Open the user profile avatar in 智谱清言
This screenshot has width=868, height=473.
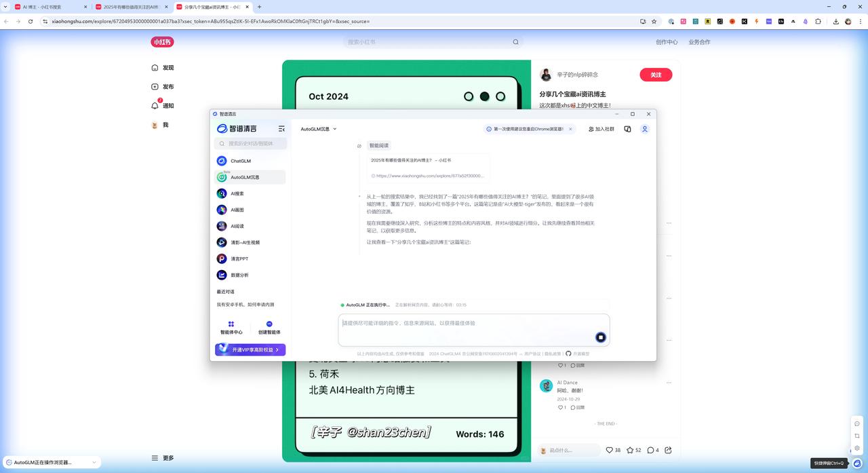coord(645,129)
